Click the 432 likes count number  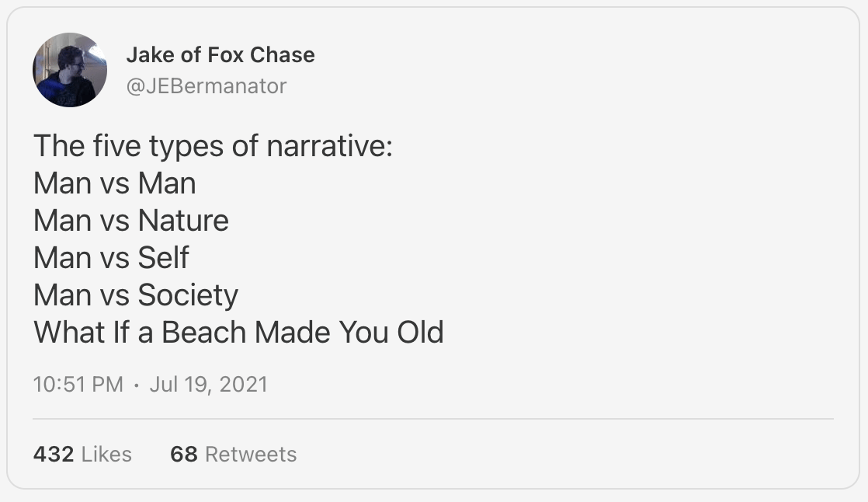pyautogui.click(x=54, y=454)
